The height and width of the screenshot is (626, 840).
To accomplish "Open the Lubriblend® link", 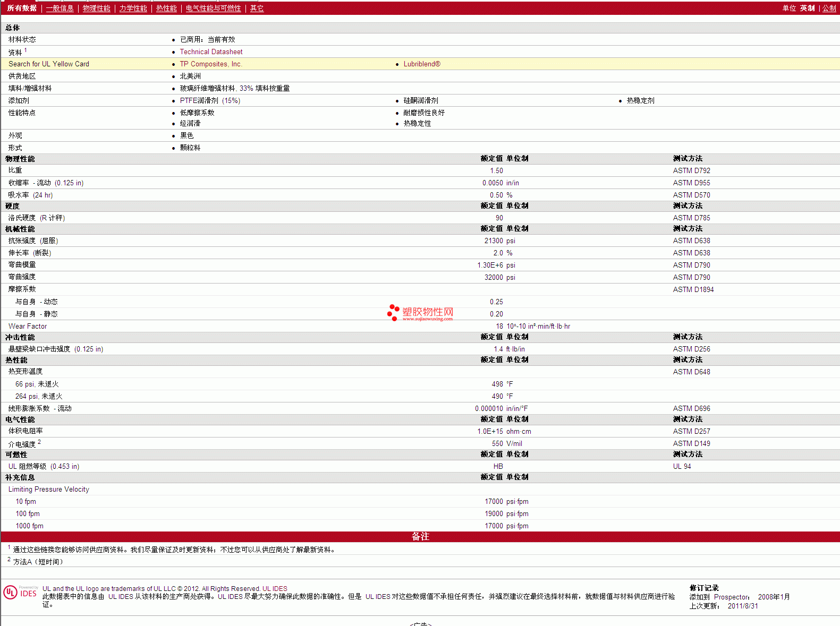I will pyautogui.click(x=421, y=64).
